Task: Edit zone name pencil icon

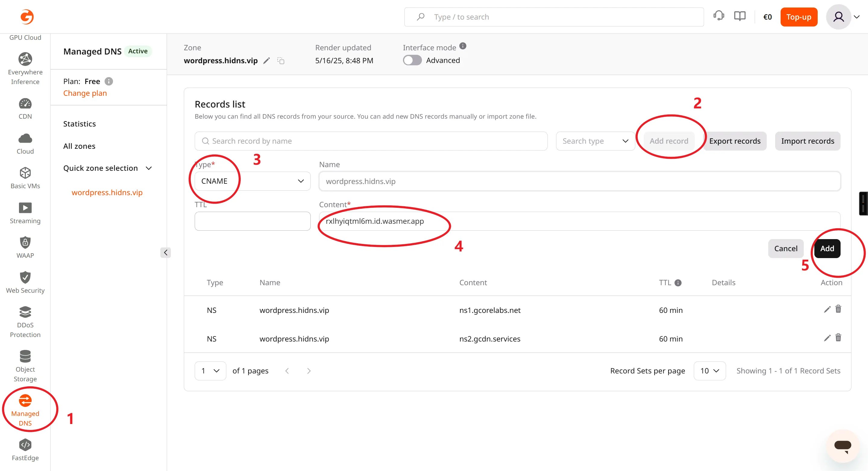Action: [266, 61]
